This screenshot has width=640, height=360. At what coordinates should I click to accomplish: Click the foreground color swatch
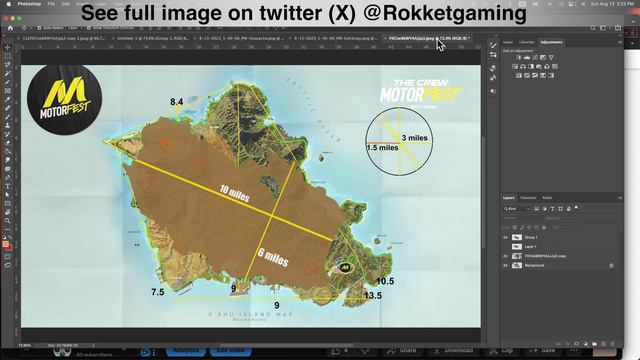click(6, 244)
